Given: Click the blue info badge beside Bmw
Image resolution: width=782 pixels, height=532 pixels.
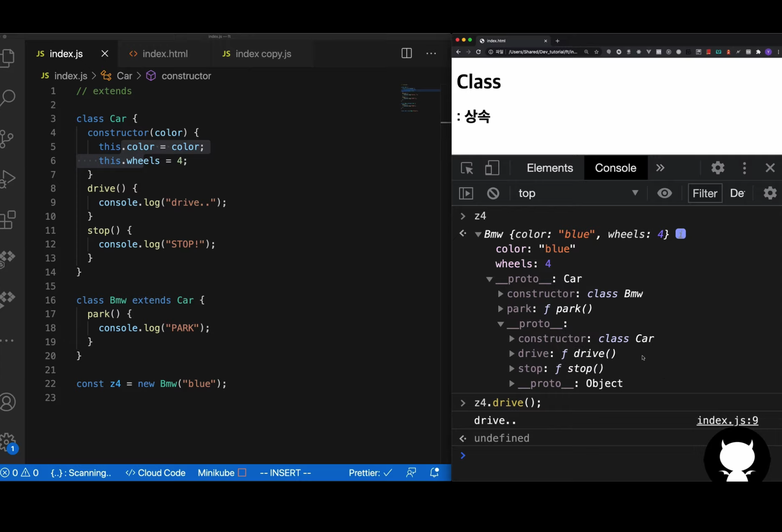Looking at the screenshot, I should pyautogui.click(x=681, y=234).
